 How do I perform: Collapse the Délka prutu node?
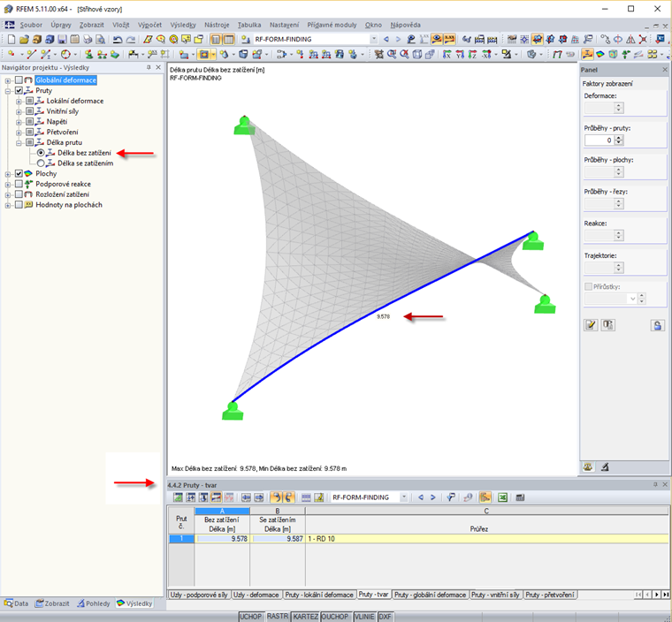(19, 143)
